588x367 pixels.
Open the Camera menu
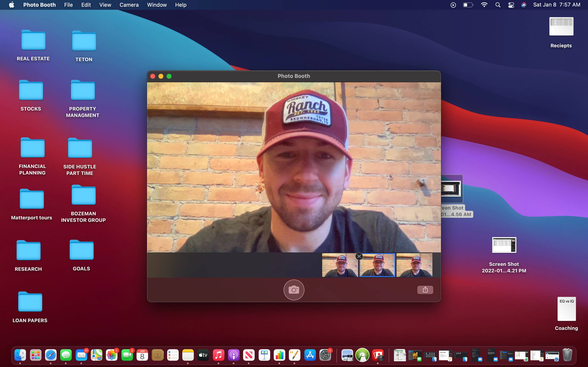click(x=129, y=5)
